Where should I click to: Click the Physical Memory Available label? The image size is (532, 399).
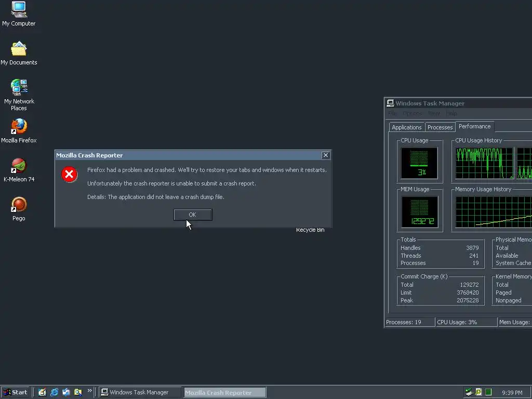coord(507,256)
